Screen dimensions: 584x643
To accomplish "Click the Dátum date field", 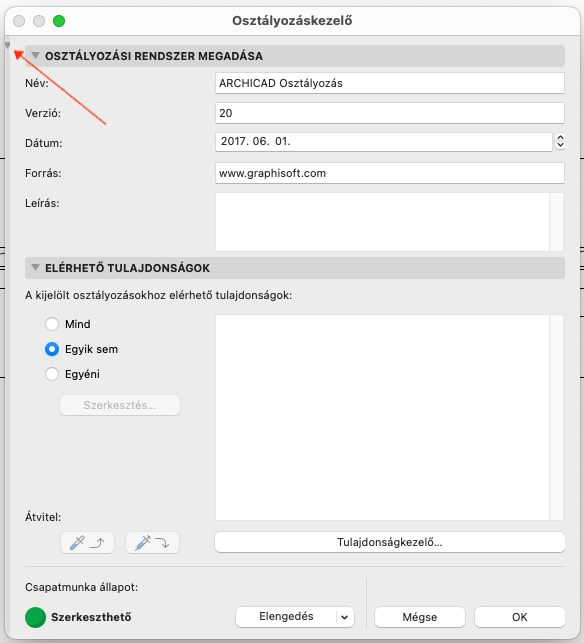I will [383, 142].
